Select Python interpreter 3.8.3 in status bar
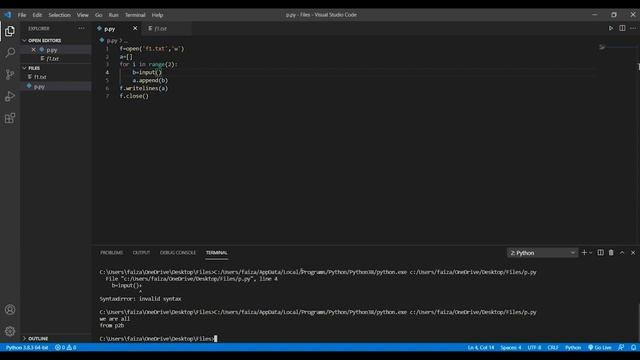 pos(27,347)
